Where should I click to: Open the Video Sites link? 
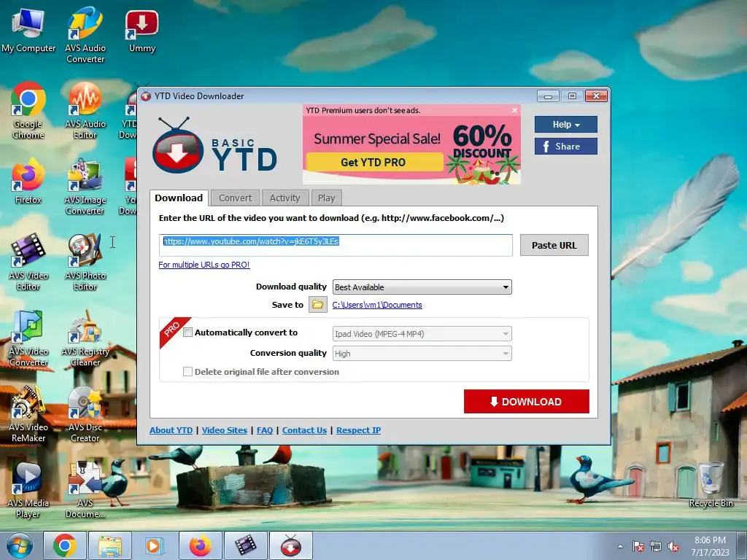click(225, 430)
